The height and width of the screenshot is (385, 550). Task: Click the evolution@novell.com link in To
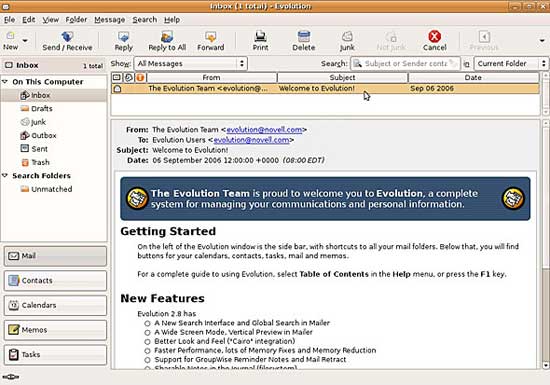251,140
